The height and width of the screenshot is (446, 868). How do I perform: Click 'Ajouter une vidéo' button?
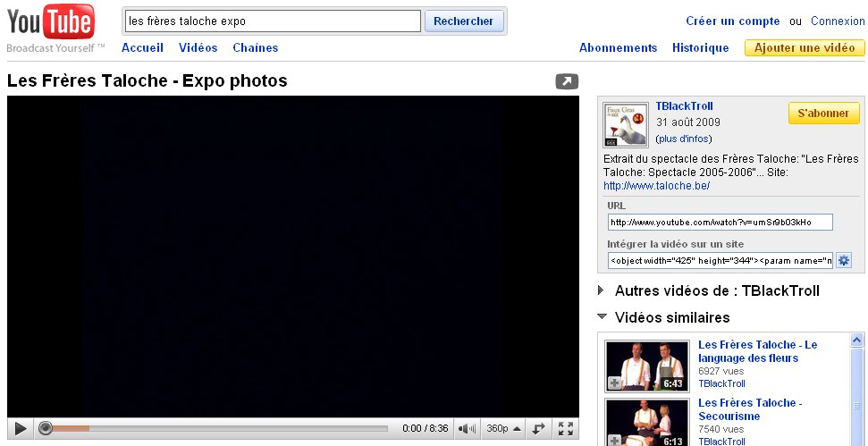pyautogui.click(x=805, y=47)
